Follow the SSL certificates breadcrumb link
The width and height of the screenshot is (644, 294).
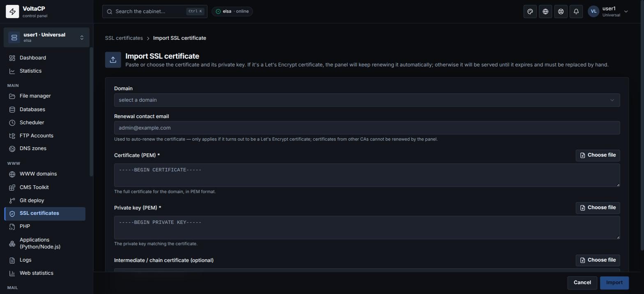[x=124, y=38]
